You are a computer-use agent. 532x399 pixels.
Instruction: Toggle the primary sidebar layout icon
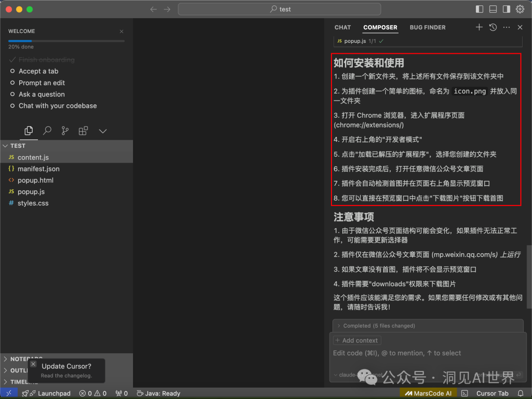click(480, 9)
